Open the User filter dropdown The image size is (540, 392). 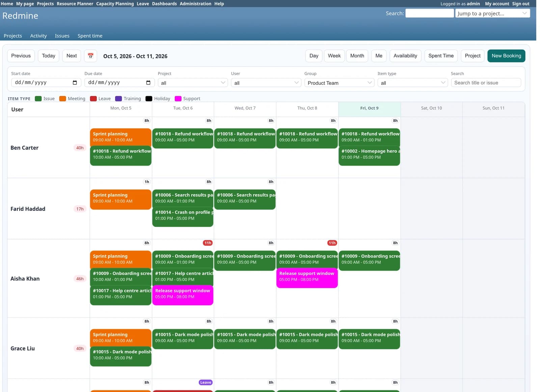click(x=266, y=83)
